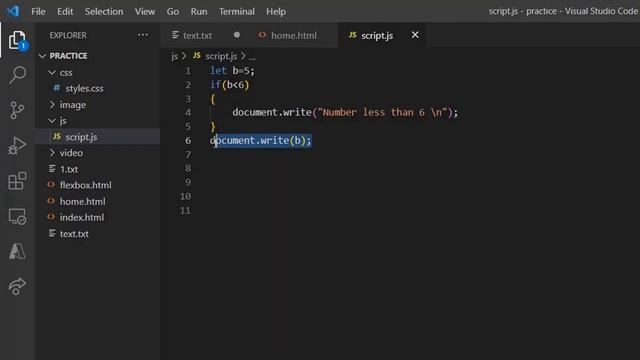Open the Edit menu
This screenshot has height=360, width=640.
pyautogui.click(x=65, y=11)
